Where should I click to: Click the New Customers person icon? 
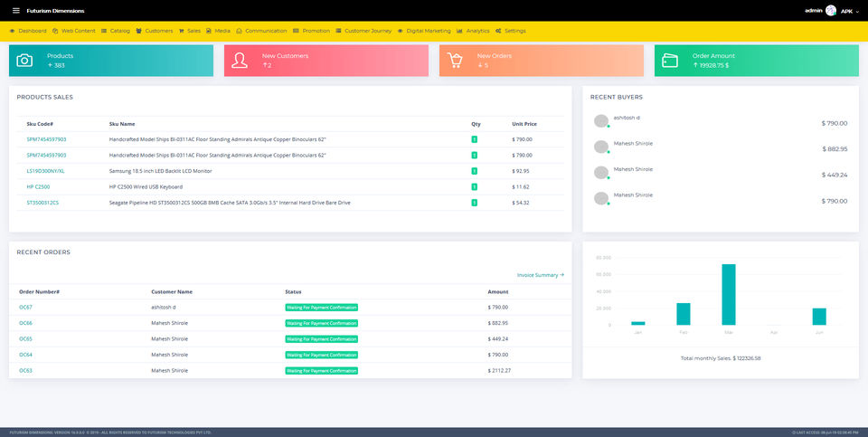(x=239, y=61)
